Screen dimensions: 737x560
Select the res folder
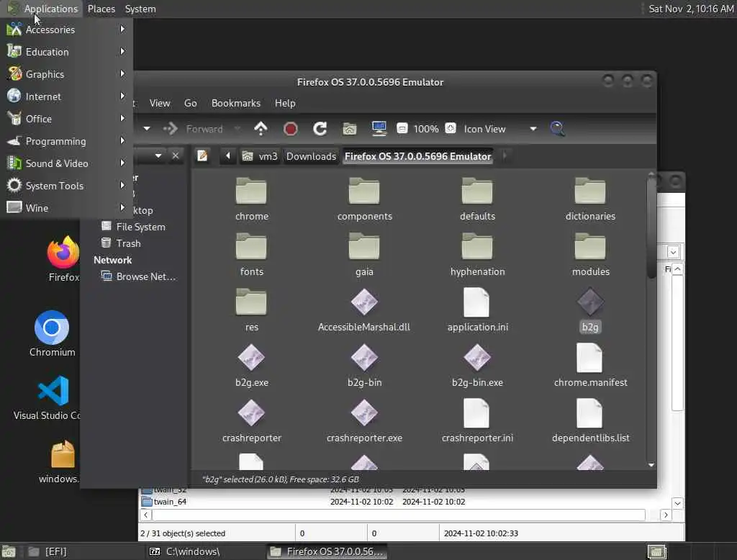click(252, 310)
